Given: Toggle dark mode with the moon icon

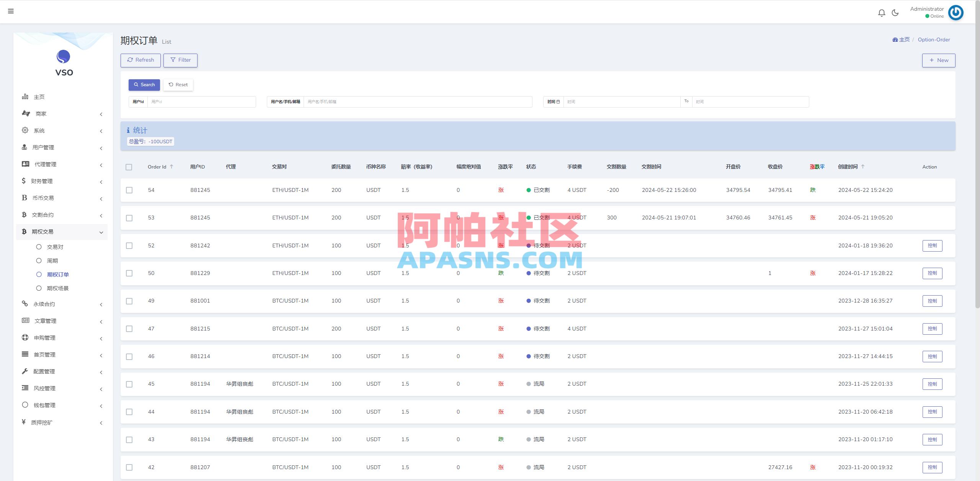Looking at the screenshot, I should pos(895,12).
